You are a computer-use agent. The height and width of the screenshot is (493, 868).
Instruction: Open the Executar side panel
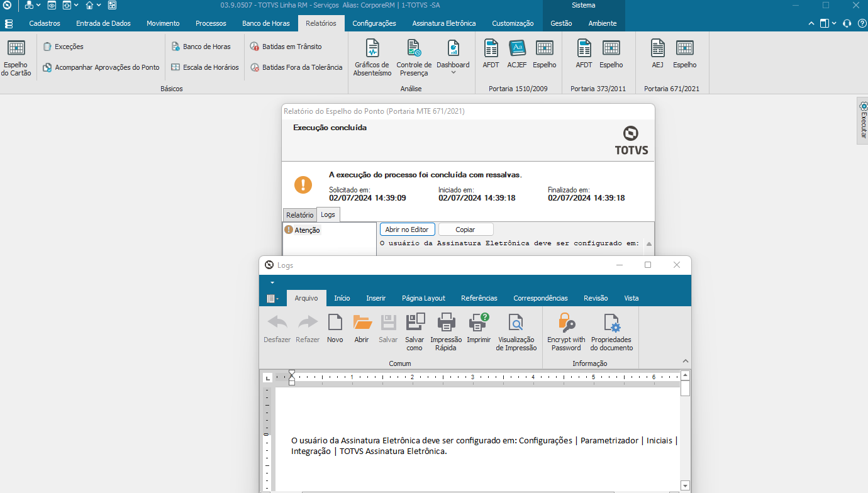[862, 121]
